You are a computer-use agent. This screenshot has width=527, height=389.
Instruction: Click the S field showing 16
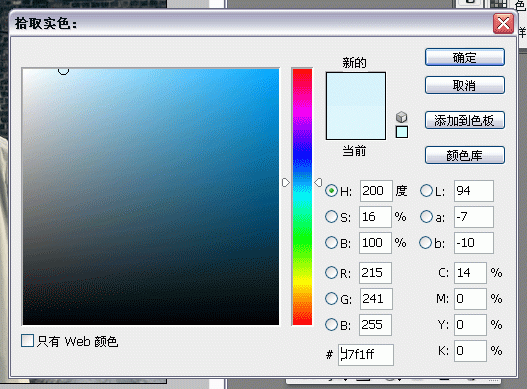pos(375,217)
